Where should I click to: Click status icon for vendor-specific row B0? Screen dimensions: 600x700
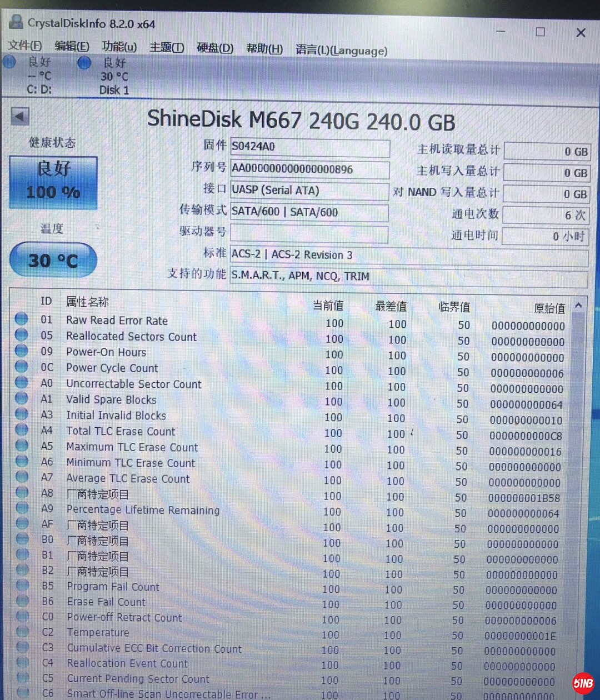[22, 538]
